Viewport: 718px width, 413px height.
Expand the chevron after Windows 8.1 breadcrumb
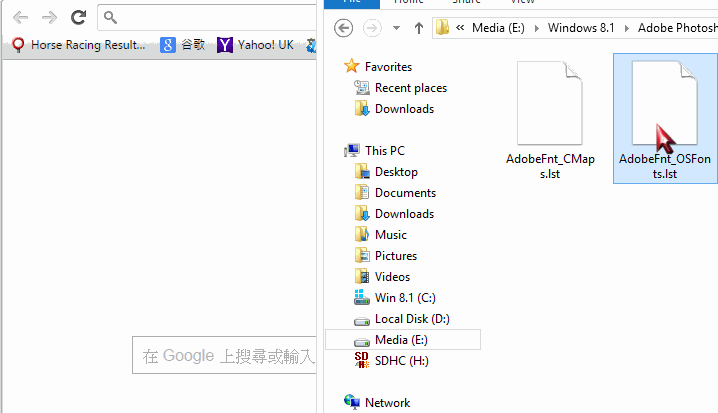tap(627, 28)
